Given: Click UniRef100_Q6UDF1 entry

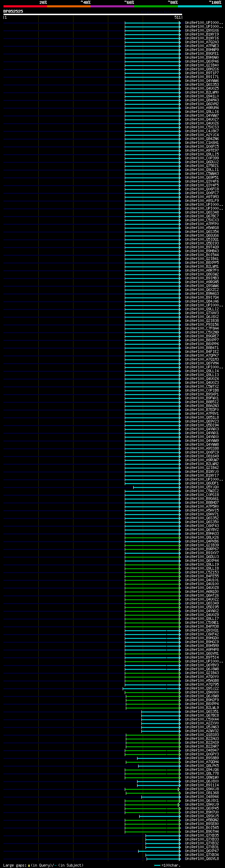Looking at the screenshot, I should pyautogui.click(x=202, y=483).
